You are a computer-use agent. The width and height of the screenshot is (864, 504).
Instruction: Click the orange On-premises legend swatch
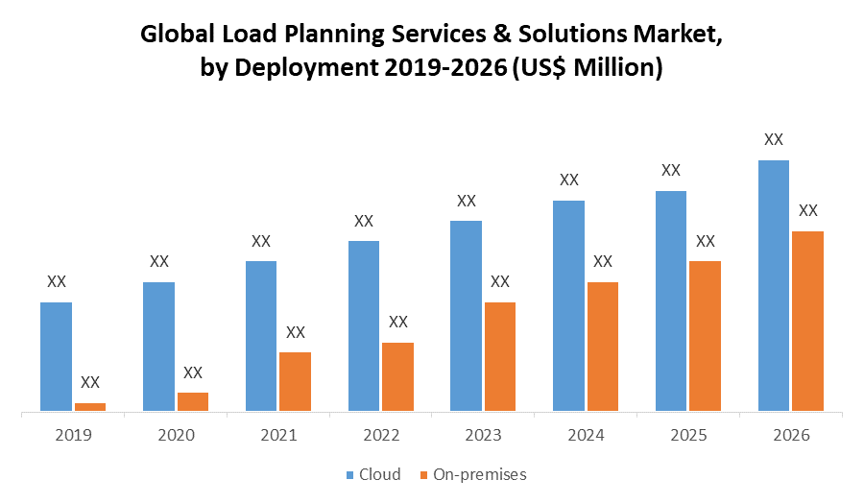click(x=423, y=474)
